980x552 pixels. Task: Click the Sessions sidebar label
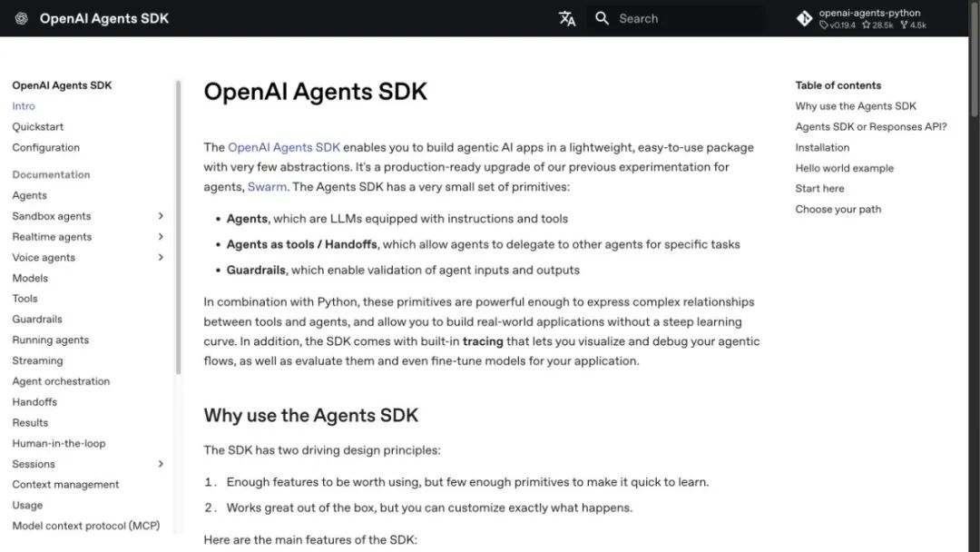pyautogui.click(x=34, y=464)
